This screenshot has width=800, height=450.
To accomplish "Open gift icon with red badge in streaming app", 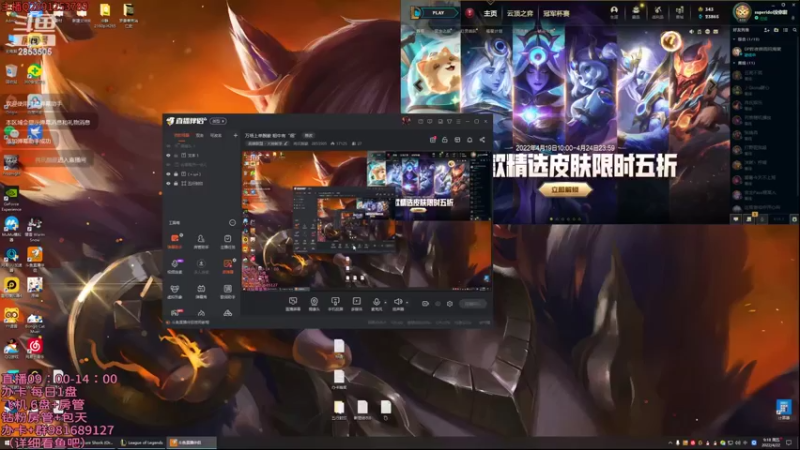I will [x=433, y=140].
